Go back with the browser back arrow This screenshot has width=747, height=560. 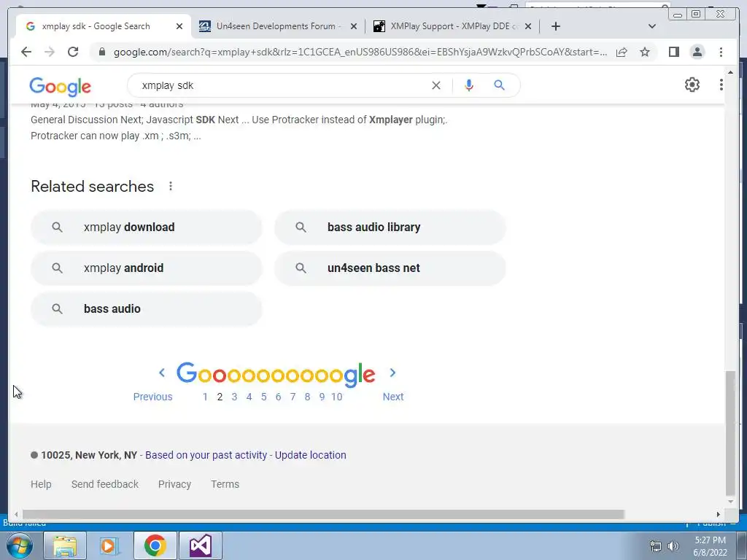coord(26,52)
